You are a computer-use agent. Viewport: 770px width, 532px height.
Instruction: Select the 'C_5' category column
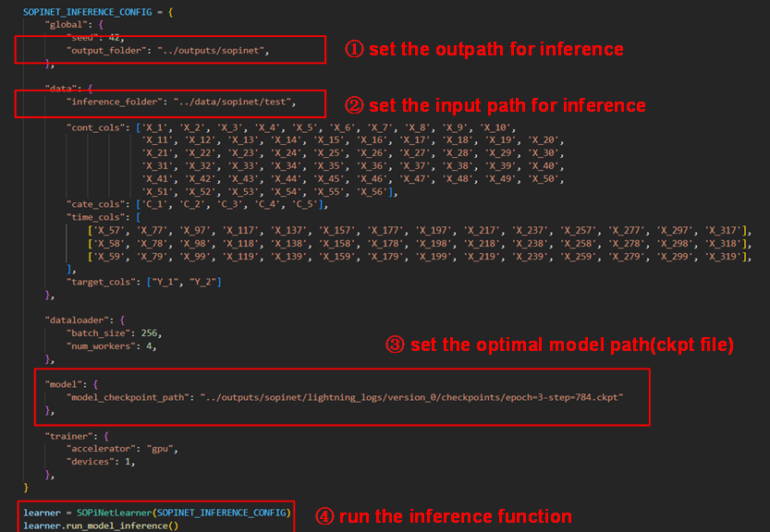[x=305, y=204]
